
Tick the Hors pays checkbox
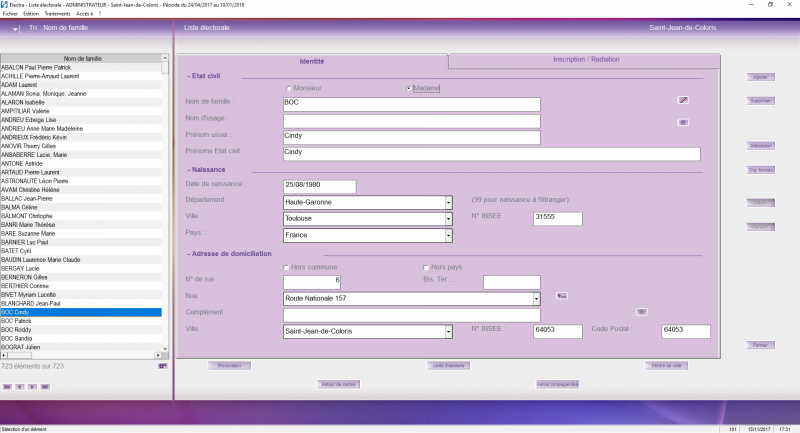(426, 267)
